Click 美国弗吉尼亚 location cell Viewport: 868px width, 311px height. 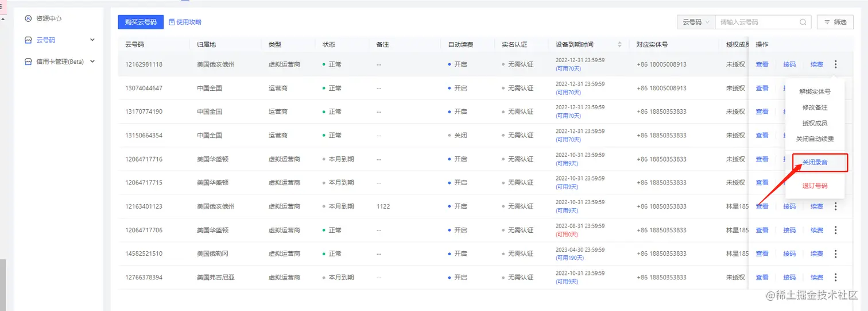[x=216, y=277]
